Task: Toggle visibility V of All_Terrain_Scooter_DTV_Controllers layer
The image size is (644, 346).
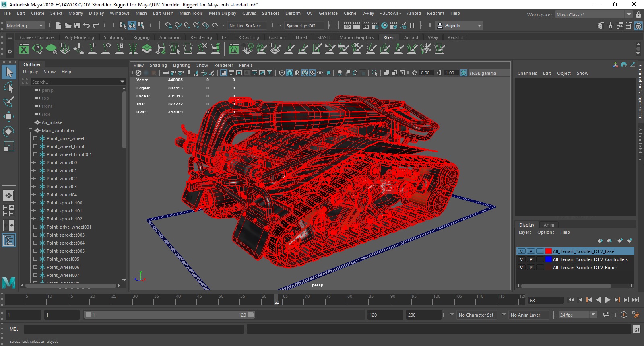Action: click(522, 259)
